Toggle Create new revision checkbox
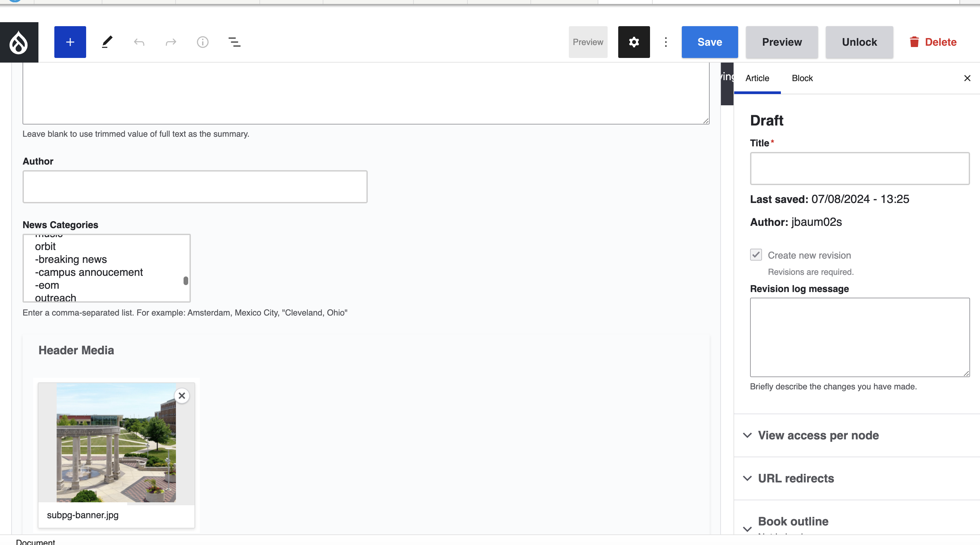This screenshot has height=545, width=980. tap(756, 255)
